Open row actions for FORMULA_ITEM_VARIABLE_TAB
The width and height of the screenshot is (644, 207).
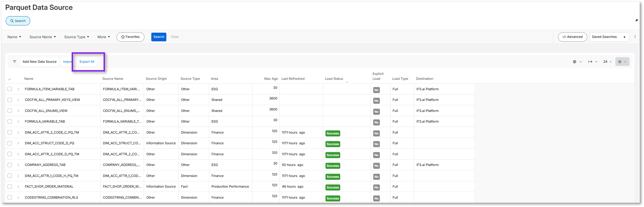coord(18,89)
